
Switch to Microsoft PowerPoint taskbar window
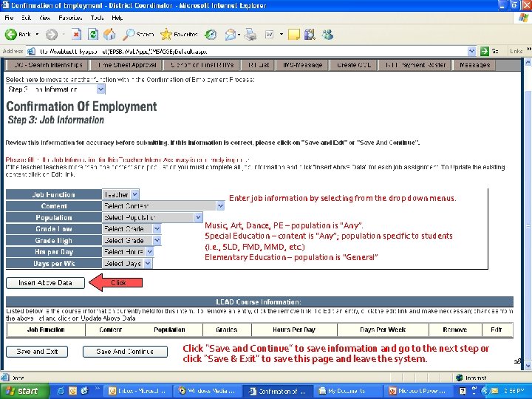click(x=417, y=391)
